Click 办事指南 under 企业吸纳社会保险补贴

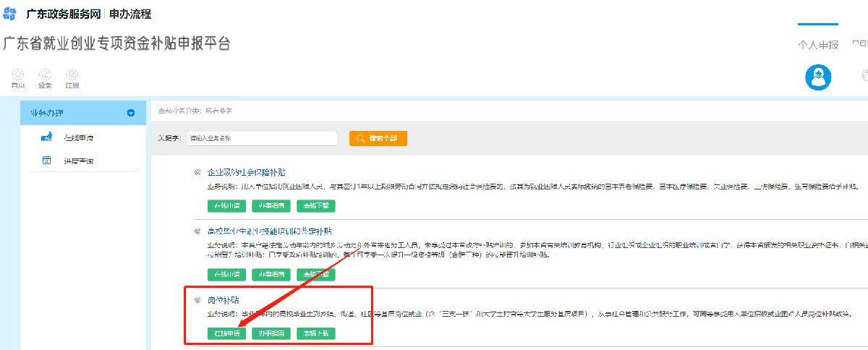tap(272, 205)
